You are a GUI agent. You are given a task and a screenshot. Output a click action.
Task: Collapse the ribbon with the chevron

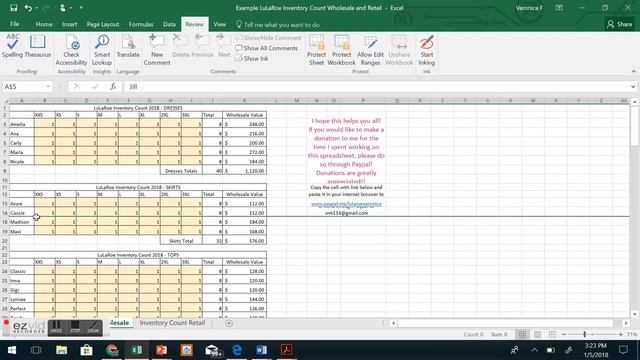click(633, 71)
